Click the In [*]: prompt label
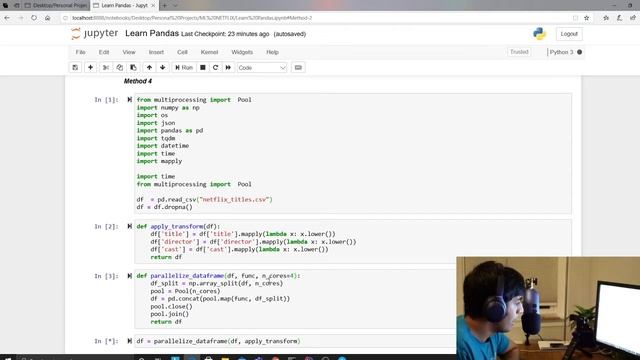 point(106,341)
